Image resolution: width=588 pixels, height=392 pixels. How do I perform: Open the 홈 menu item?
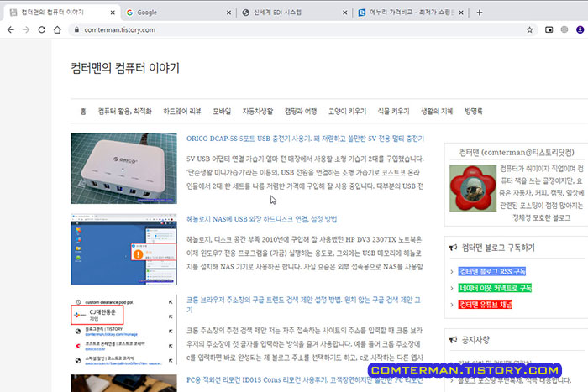coord(83,112)
